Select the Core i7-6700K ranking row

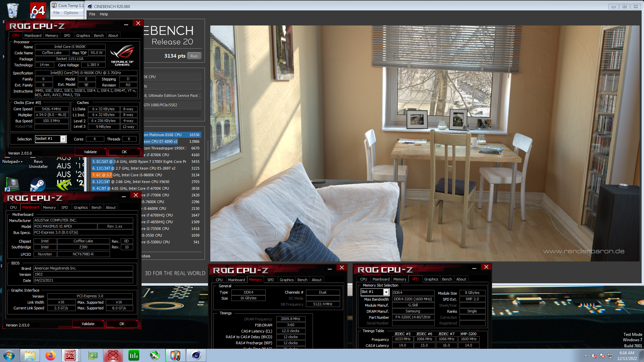point(146,188)
